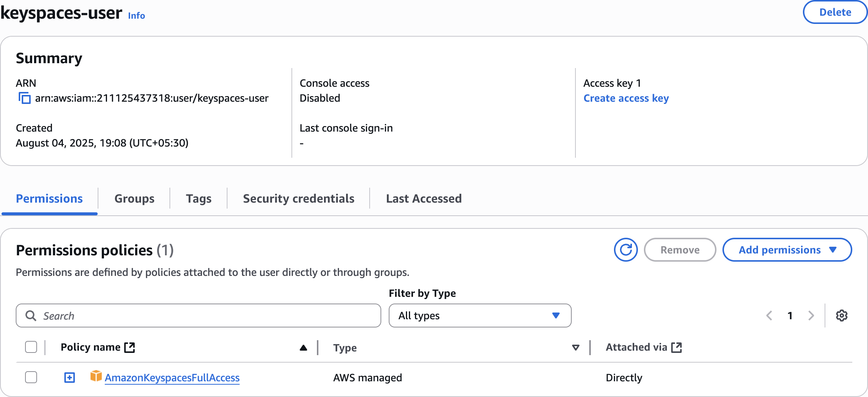Click the Attached via column header

click(x=636, y=347)
